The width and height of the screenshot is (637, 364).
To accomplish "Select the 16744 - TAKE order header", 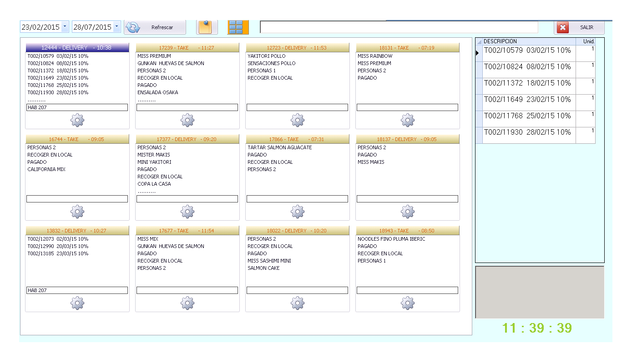I will click(x=77, y=139).
